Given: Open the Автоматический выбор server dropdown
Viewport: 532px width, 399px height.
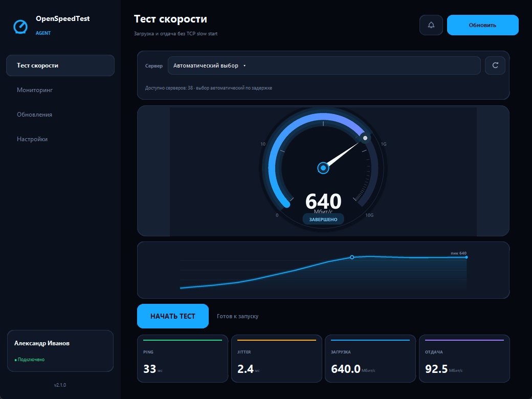Looking at the screenshot, I should click(324, 65).
